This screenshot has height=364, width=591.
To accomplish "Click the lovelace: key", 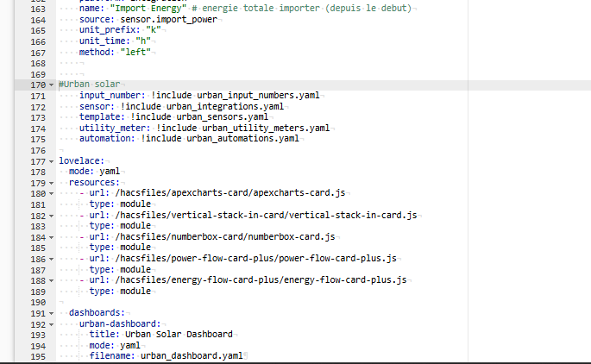I will pyautogui.click(x=81, y=161).
